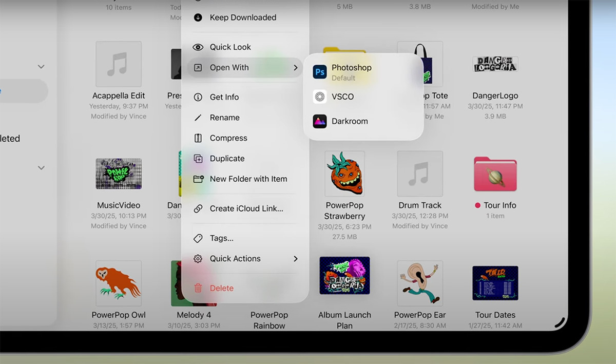Select Deleted in the sidebar
616x364 pixels.
[x=9, y=138]
